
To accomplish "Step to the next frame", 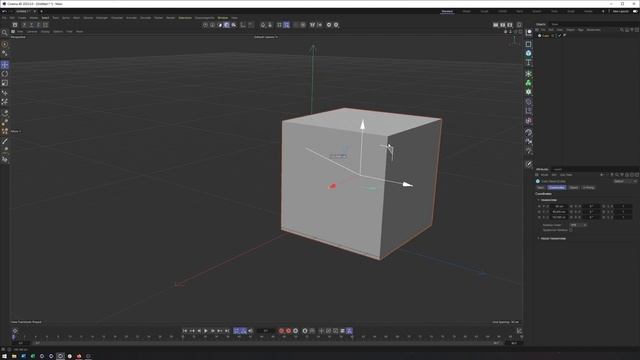I will 213,331.
